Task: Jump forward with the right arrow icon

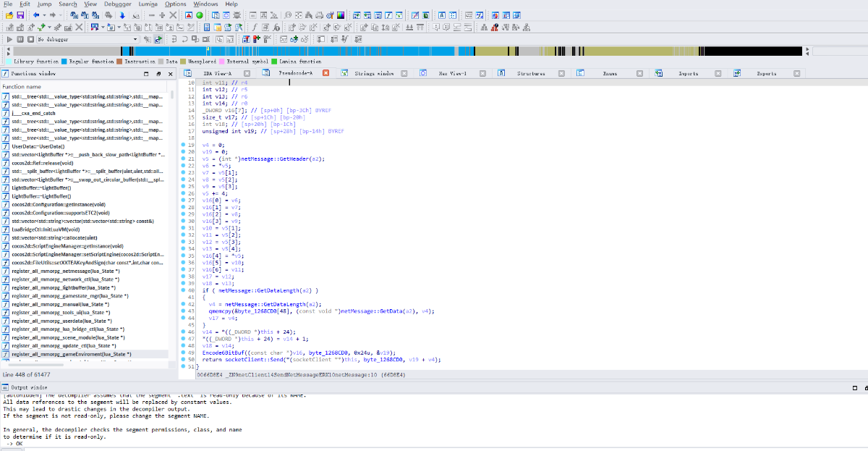Action: (53, 14)
